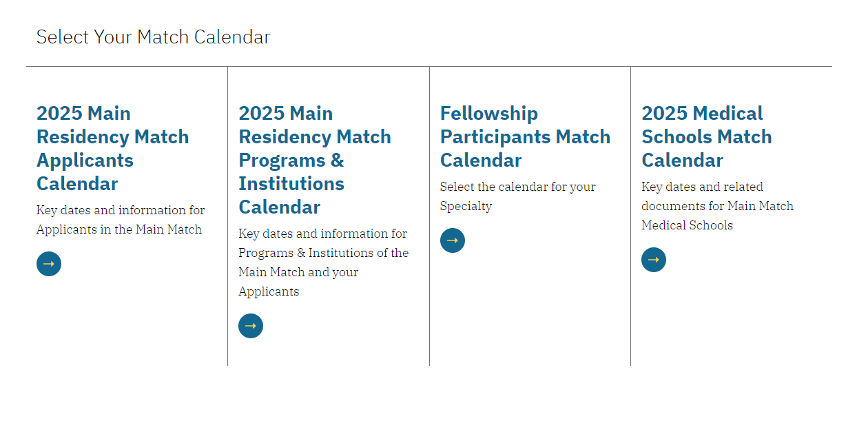Screen dimensions: 868x423
Task: Select the Programs & Institutions Calendar heading link
Action: click(315, 160)
